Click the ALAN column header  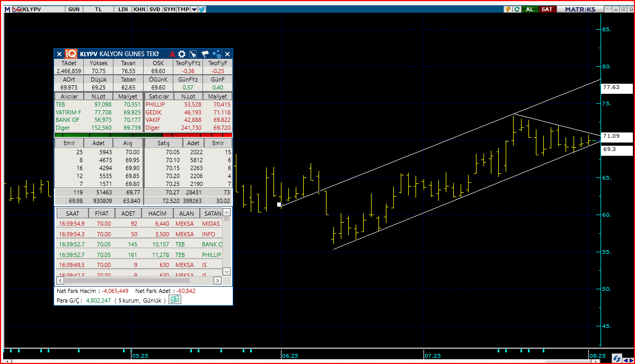(x=186, y=214)
